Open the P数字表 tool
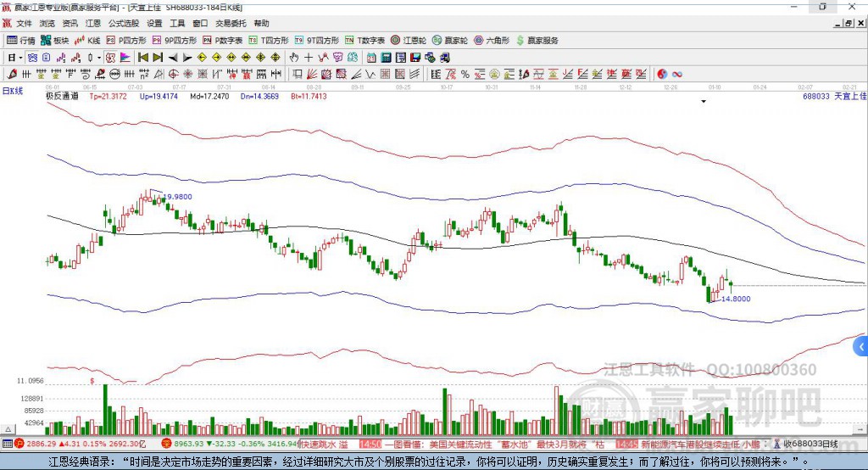The image size is (868, 470). (223, 41)
